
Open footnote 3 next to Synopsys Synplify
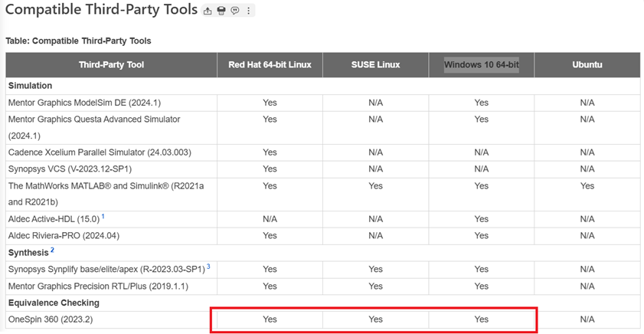pyautogui.click(x=208, y=267)
